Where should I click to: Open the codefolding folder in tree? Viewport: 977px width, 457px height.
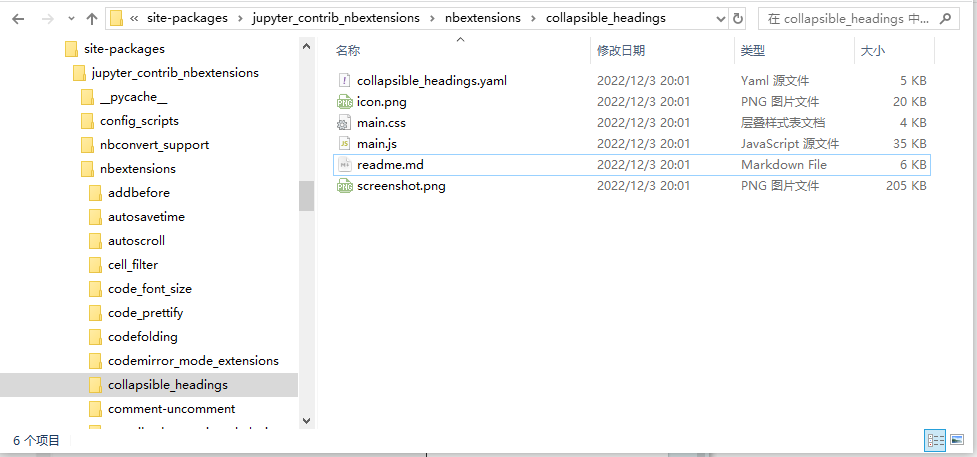pos(142,337)
